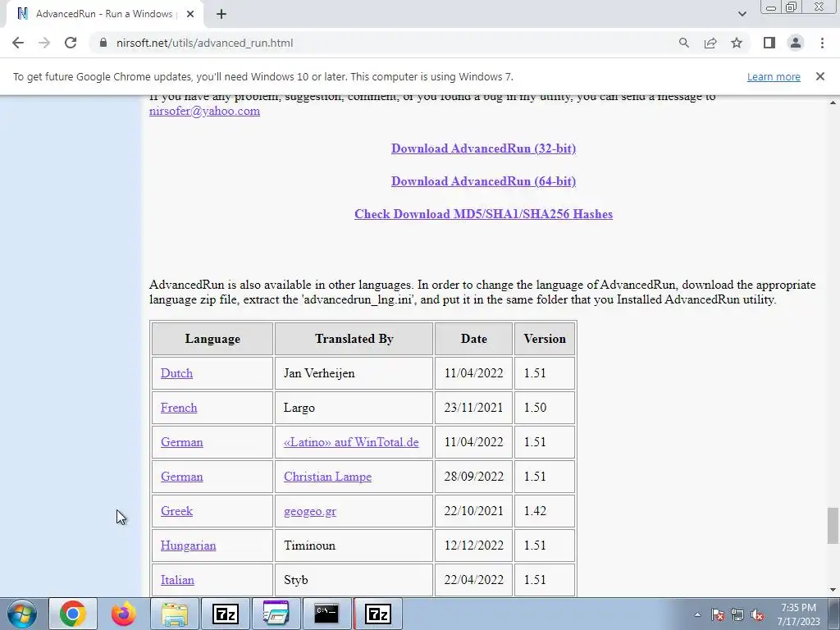This screenshot has width=840, height=630.
Task: Open German link for Christian Lampe row
Action: (x=181, y=477)
